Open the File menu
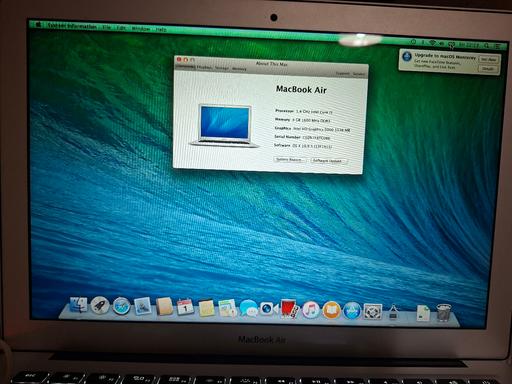The height and width of the screenshot is (384, 512). (107, 27)
